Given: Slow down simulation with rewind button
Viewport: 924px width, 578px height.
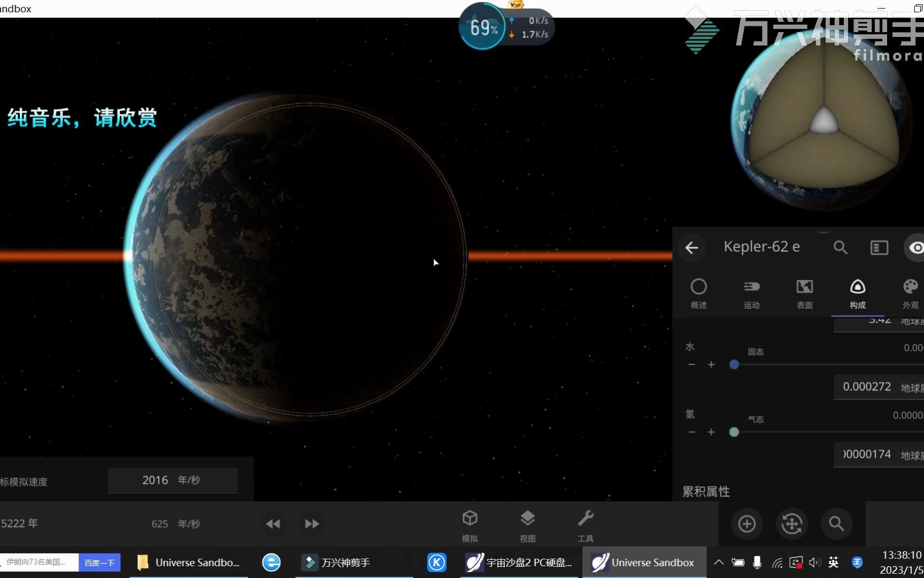Looking at the screenshot, I should (x=273, y=523).
